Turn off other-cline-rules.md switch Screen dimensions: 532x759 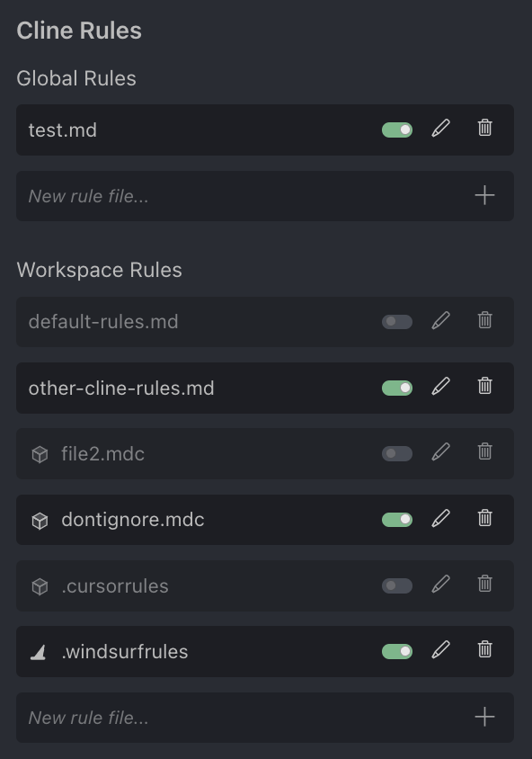tap(397, 388)
